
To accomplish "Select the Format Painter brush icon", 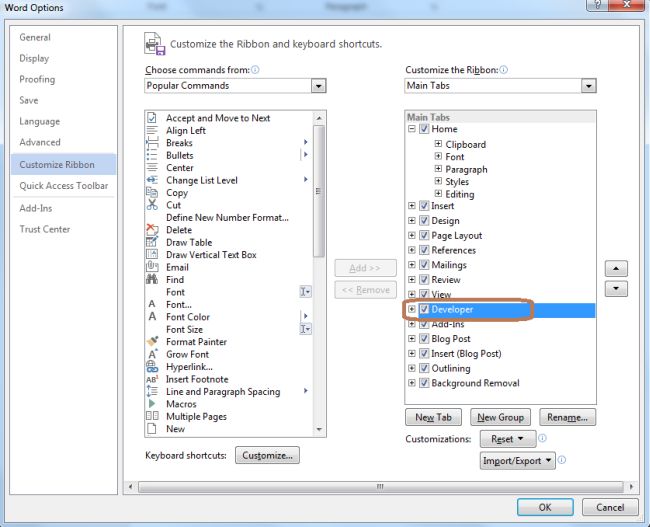I will pos(152,342).
